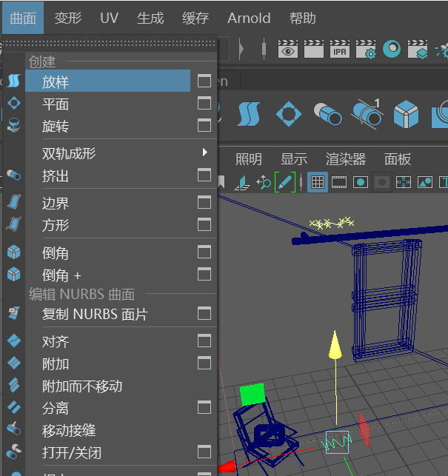Open viewport 显示 menu
The width and height of the screenshot is (448, 476).
click(294, 159)
